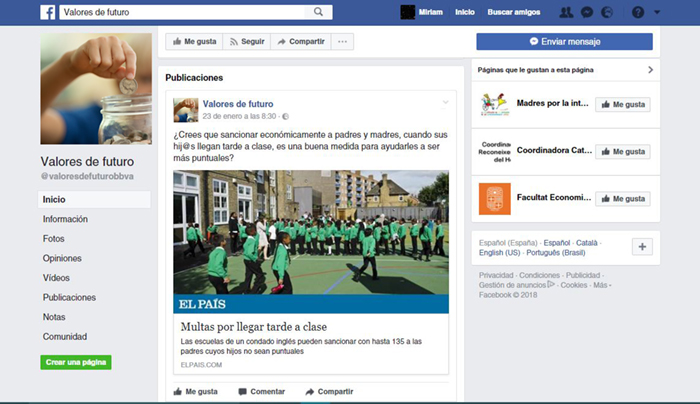The width and height of the screenshot is (700, 404).
Task: Click the Valores de futuro search field
Action: [185, 12]
